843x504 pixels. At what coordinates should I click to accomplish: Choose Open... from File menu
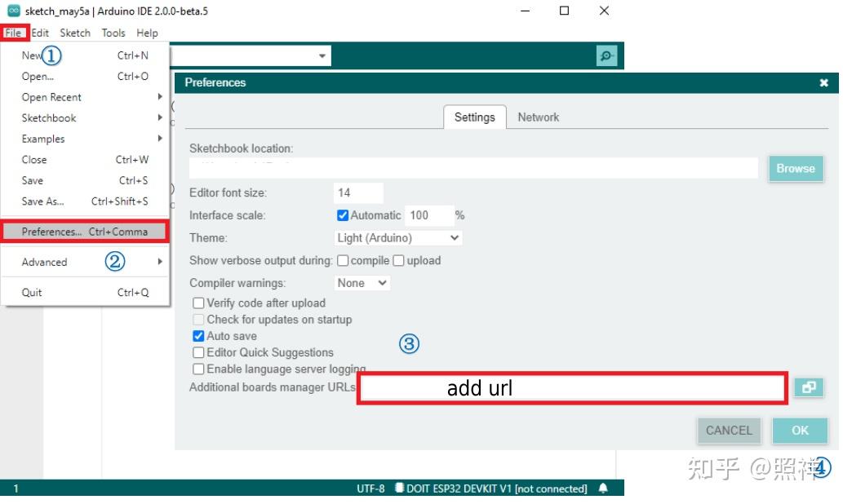tap(85, 77)
